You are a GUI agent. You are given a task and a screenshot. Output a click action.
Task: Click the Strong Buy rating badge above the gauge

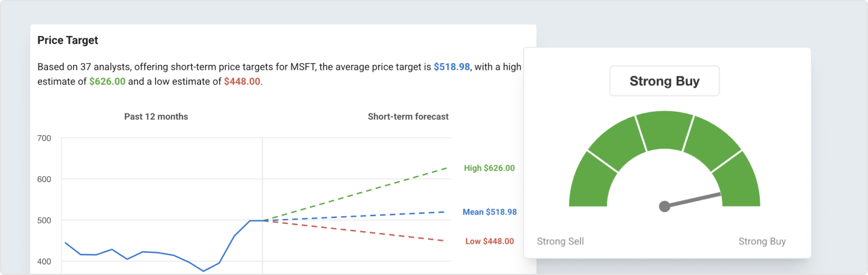(x=665, y=81)
